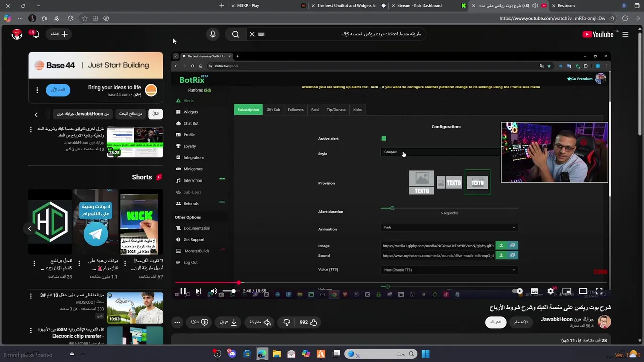Join the channel via الانضمام button

click(521, 322)
